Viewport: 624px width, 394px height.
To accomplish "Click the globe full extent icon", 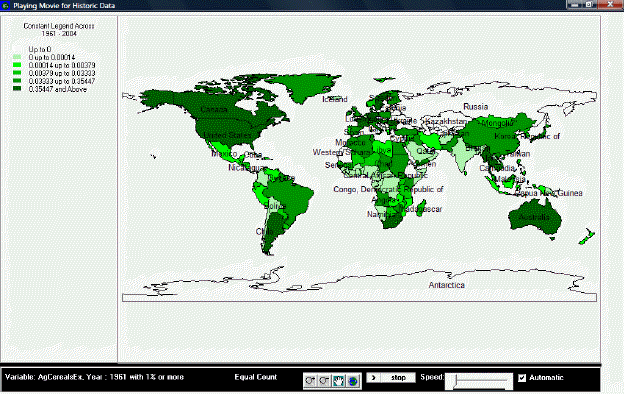I will (x=353, y=381).
